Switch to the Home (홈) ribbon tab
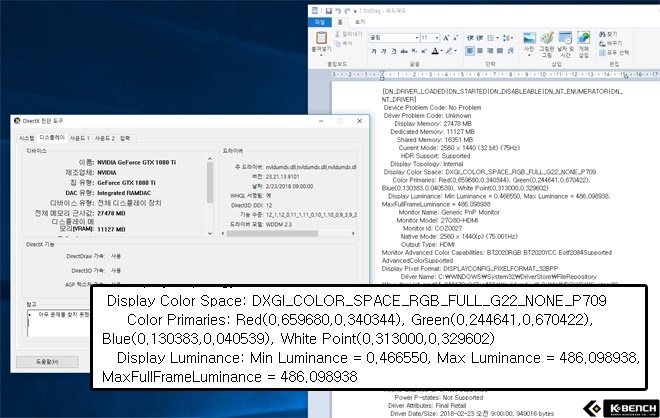The image size is (660, 418). [340, 22]
